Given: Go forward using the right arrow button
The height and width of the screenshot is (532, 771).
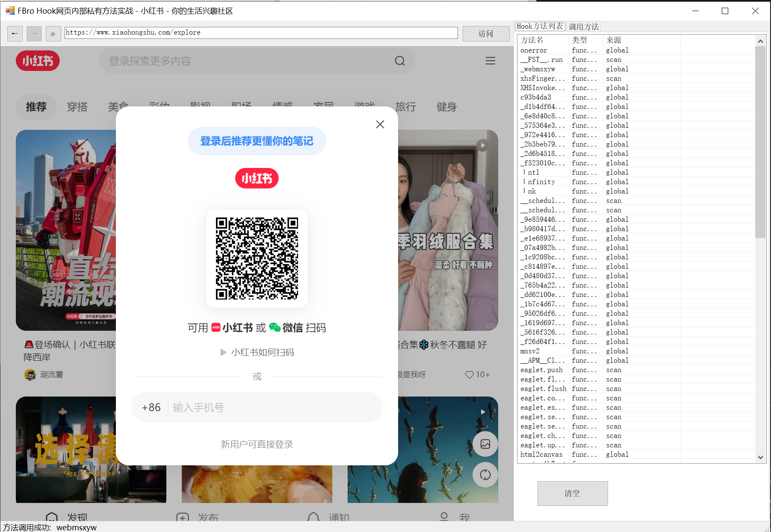Looking at the screenshot, I should click(x=34, y=33).
